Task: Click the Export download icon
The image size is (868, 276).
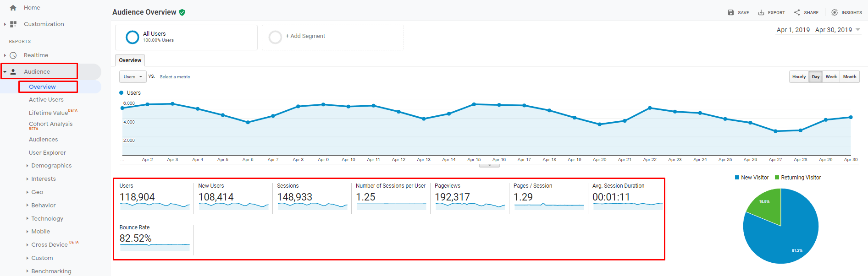Action: tap(761, 13)
